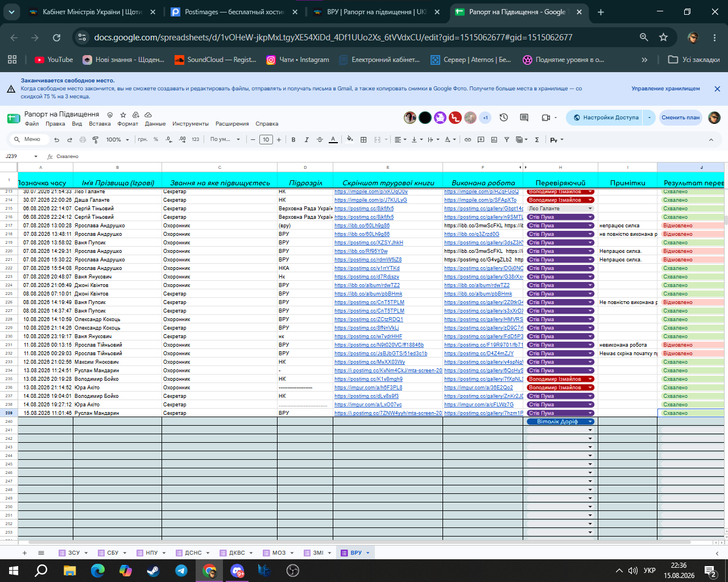Switch to the ДСНС sheet tab
Image resolution: width=728 pixels, height=582 pixels.
[193, 552]
